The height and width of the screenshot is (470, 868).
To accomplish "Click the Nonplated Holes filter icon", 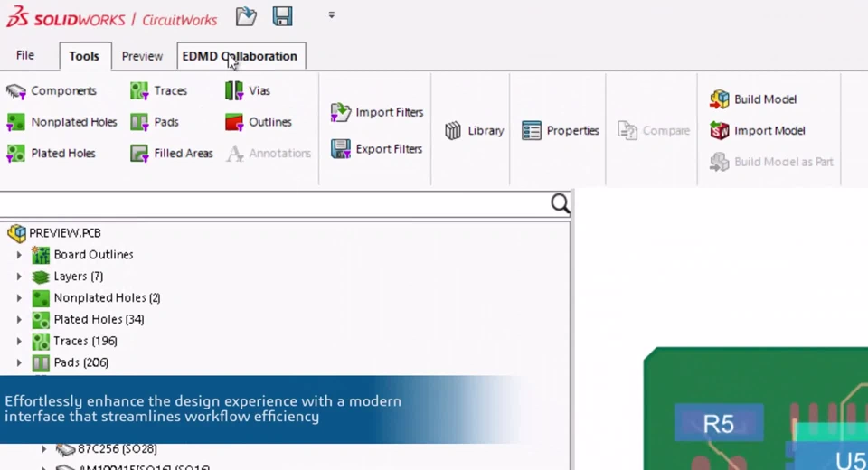I will tap(15, 122).
